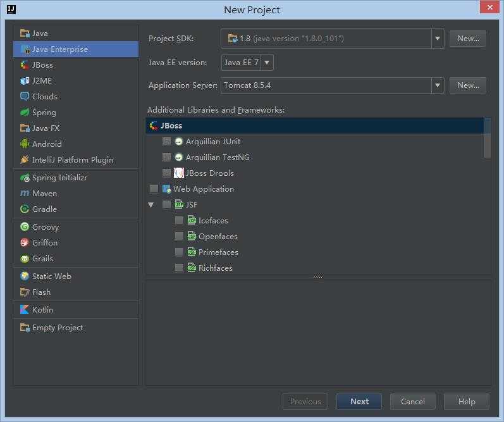
Task: Click the Richfaces label text
Action: [216, 268]
